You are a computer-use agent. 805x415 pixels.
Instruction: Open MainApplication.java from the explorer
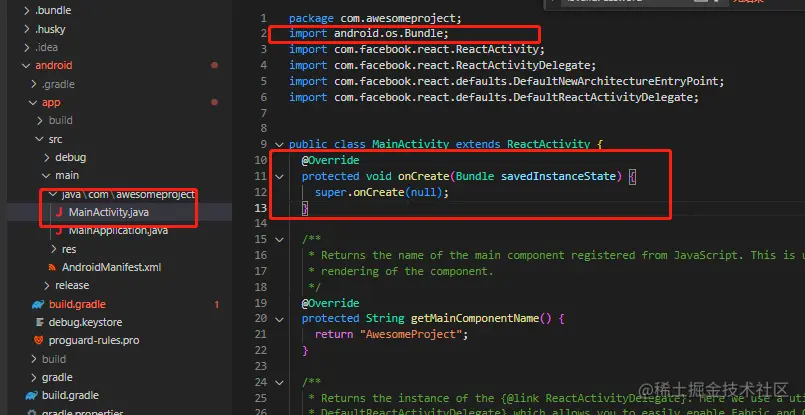coord(119,231)
